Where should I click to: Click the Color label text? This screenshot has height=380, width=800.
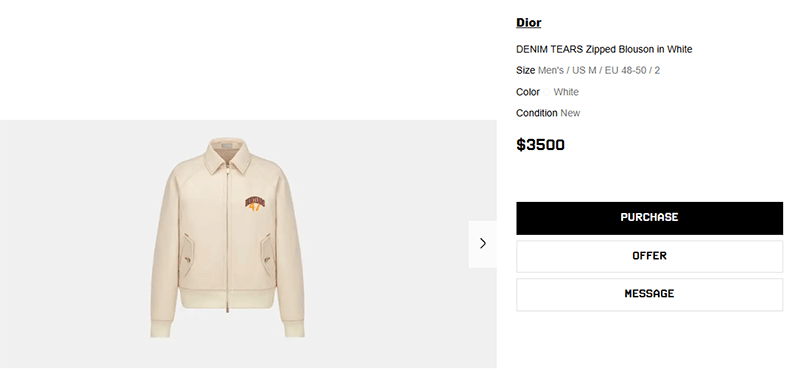(528, 92)
